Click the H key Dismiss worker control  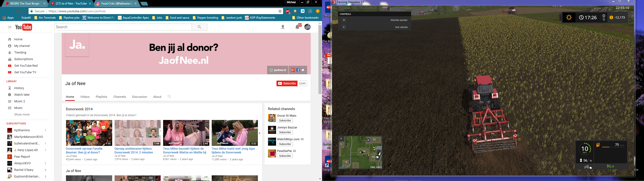coord(375,20)
